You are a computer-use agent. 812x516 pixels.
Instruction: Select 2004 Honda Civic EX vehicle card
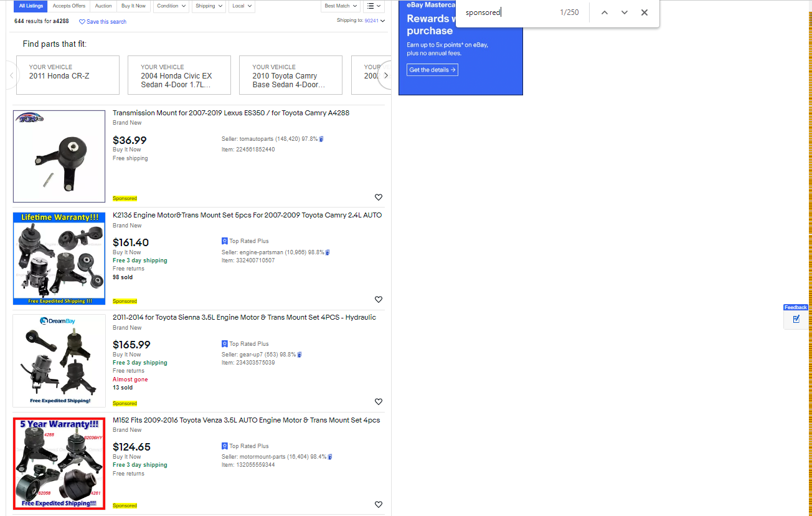[179, 75]
